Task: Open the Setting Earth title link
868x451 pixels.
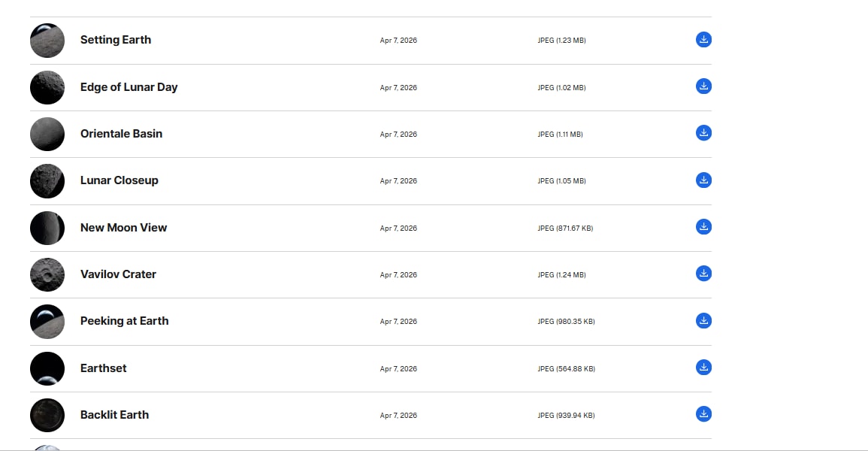Action: 116,40
